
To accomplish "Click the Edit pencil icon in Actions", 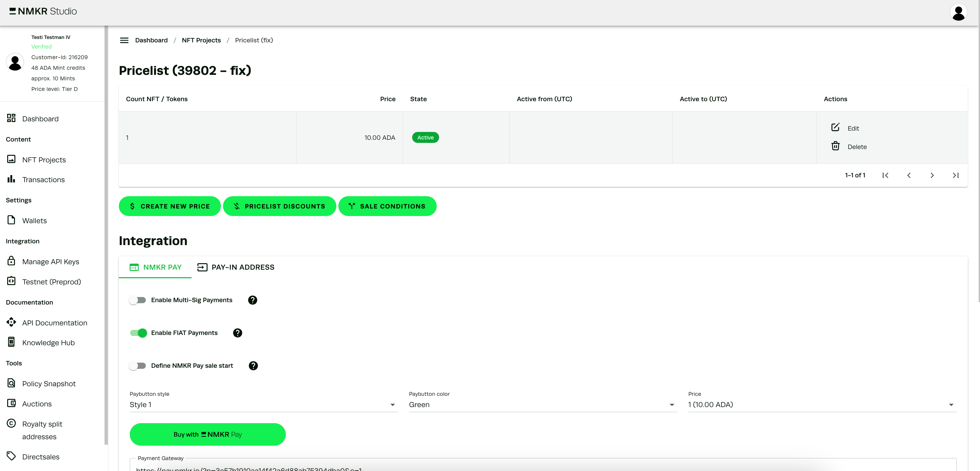I will click(835, 127).
